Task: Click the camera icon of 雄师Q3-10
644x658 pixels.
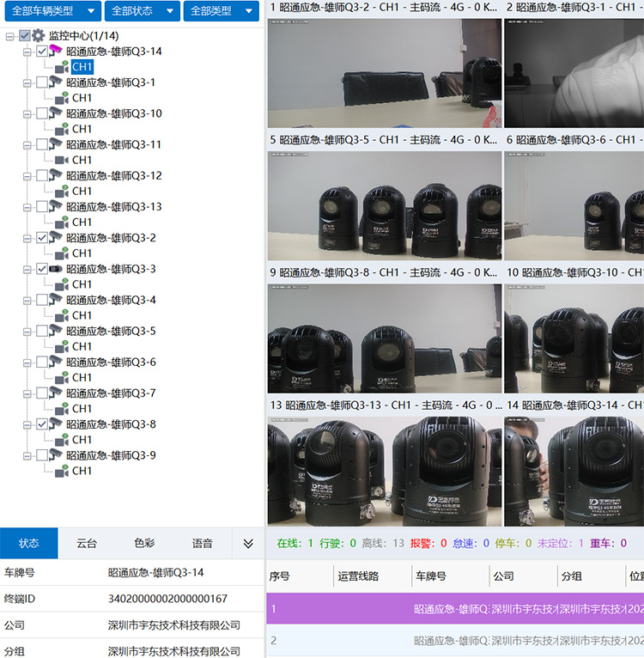Action: click(56, 113)
